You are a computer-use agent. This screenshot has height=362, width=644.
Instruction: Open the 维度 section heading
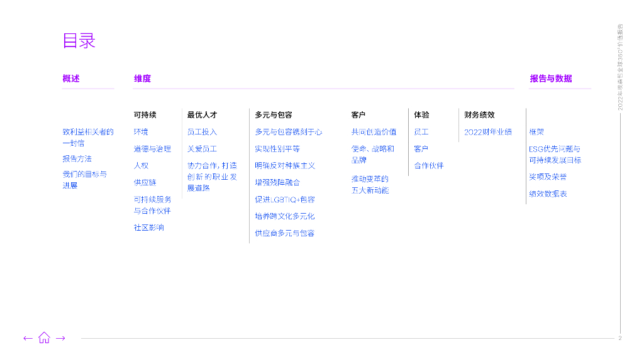click(x=143, y=79)
